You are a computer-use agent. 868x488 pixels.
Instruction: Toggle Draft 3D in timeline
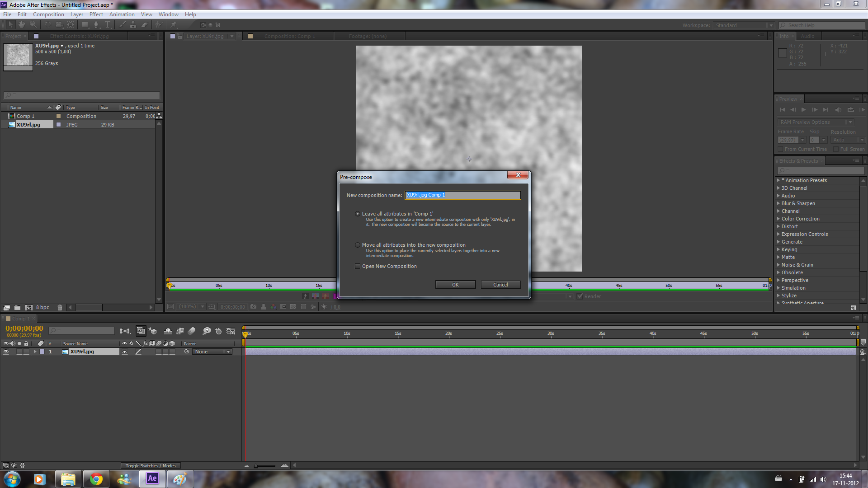[x=152, y=331]
